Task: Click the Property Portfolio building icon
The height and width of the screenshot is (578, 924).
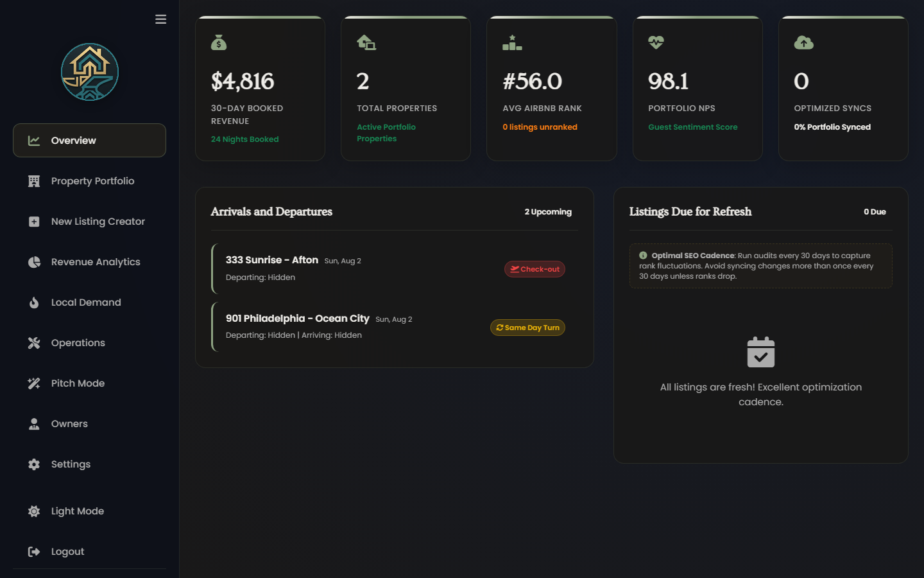Action: [x=34, y=181]
